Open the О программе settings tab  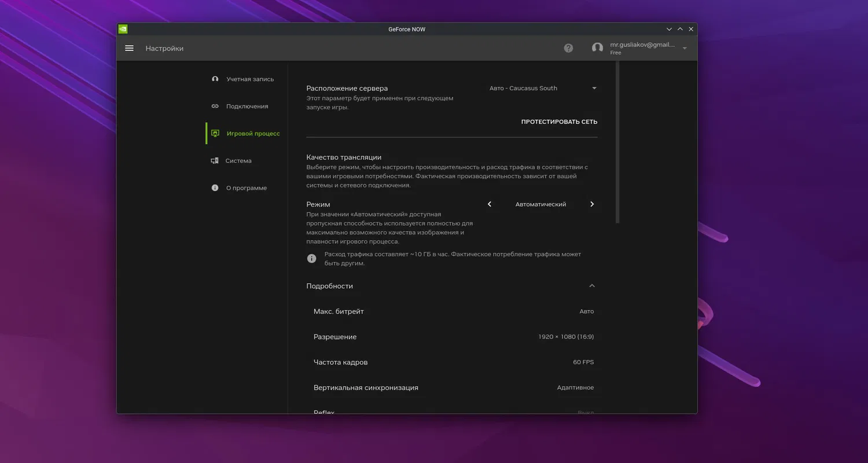coord(246,188)
